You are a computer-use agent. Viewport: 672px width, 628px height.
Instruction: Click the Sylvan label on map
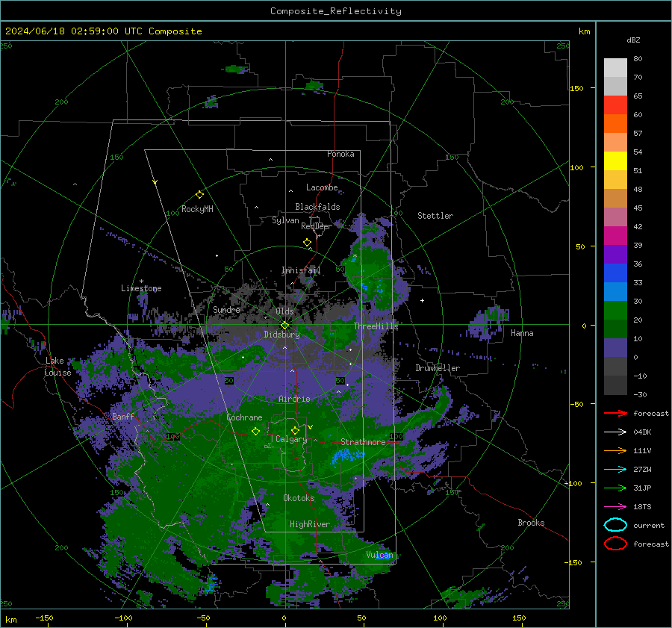click(285, 220)
